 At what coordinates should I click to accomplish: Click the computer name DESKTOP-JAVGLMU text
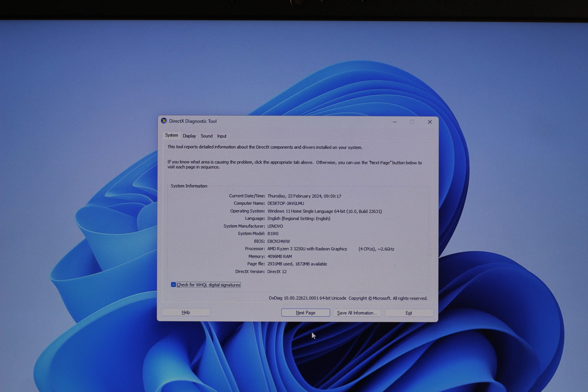(286, 203)
